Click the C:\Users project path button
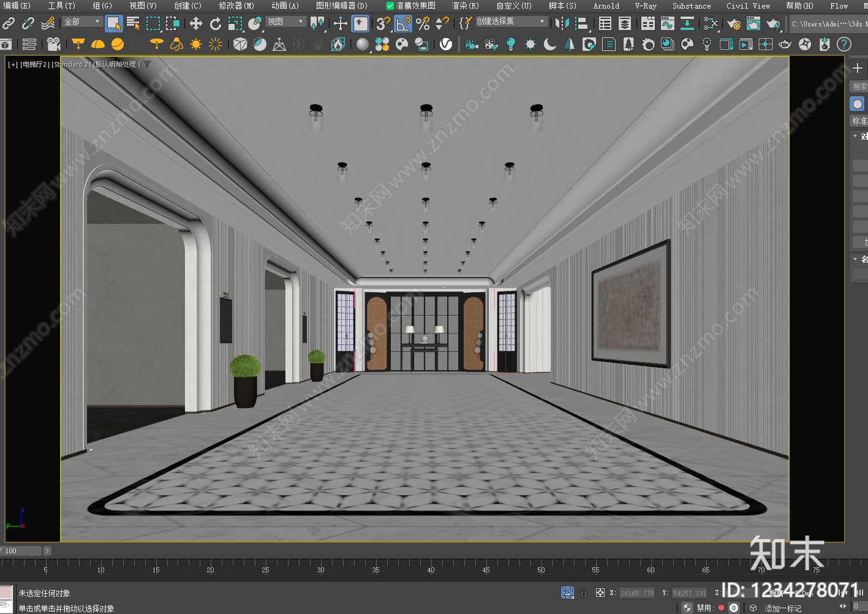The image size is (868, 614). click(x=828, y=24)
